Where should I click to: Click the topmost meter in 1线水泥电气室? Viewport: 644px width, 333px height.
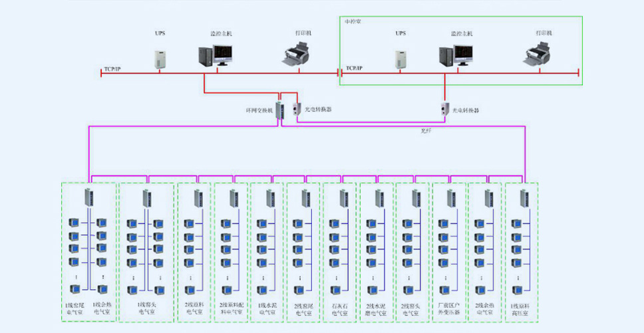coord(261,223)
